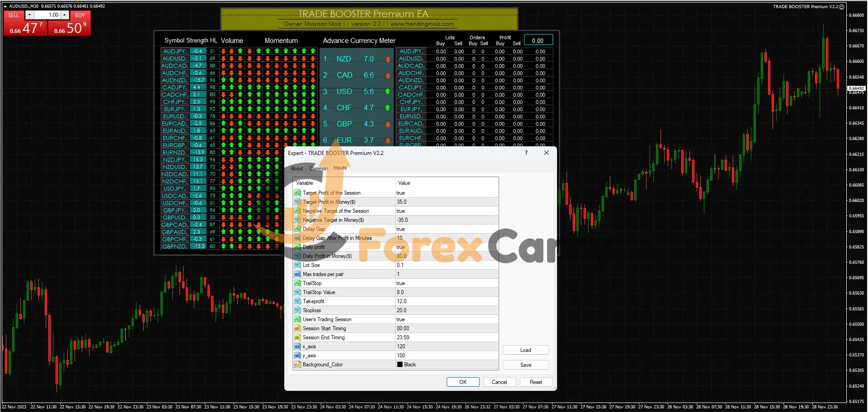This screenshot has height=412, width=868.
Task: Click the integer icon beside Delay Gap After Profit in Minutes
Action: tap(297, 238)
